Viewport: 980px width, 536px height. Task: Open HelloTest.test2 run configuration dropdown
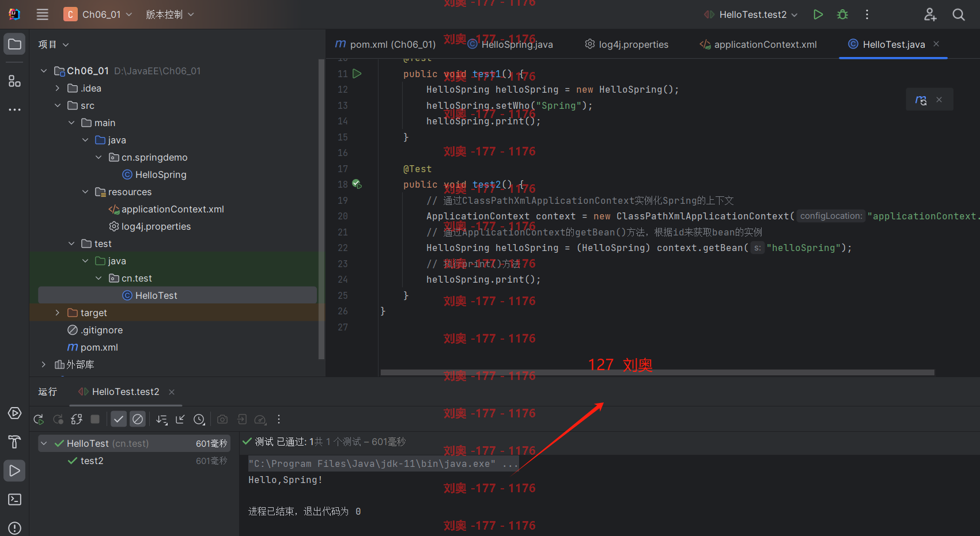click(x=751, y=14)
